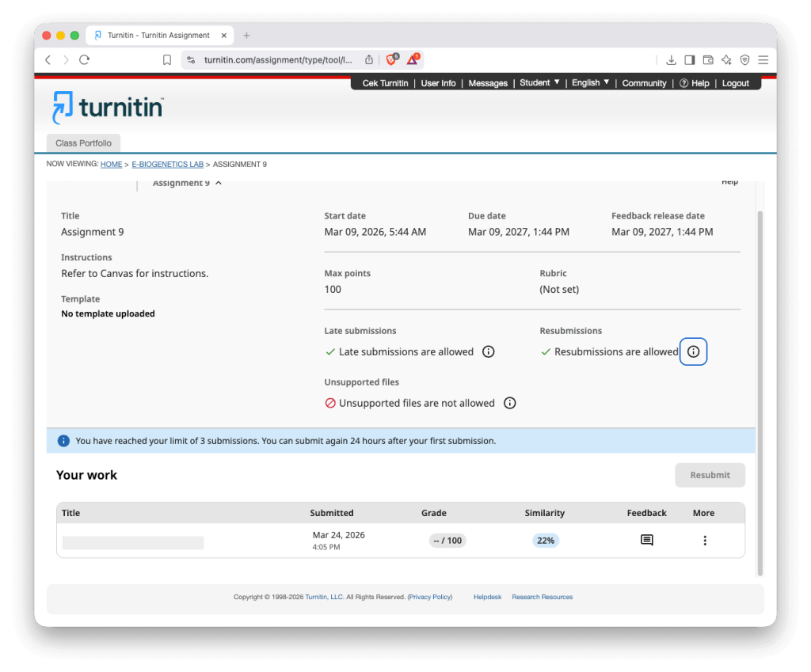The height and width of the screenshot is (672, 811).
Task: Click the '(Not set)' rubric value
Action: (x=559, y=290)
